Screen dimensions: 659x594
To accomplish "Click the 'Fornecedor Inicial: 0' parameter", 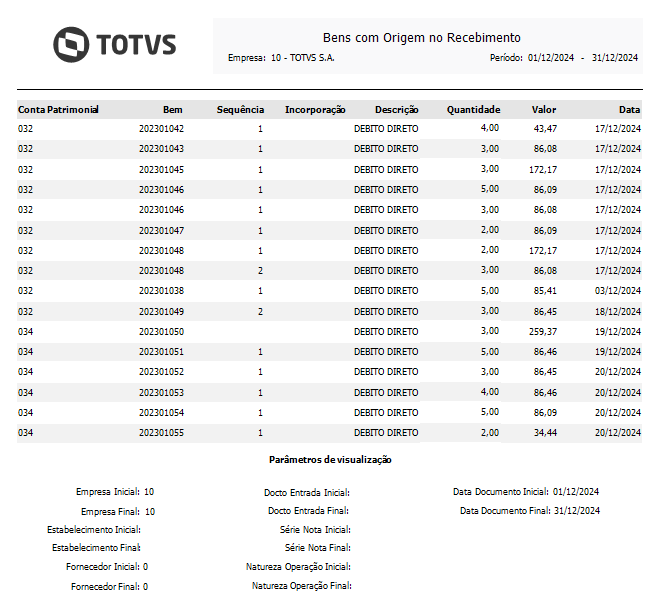I will [107, 567].
